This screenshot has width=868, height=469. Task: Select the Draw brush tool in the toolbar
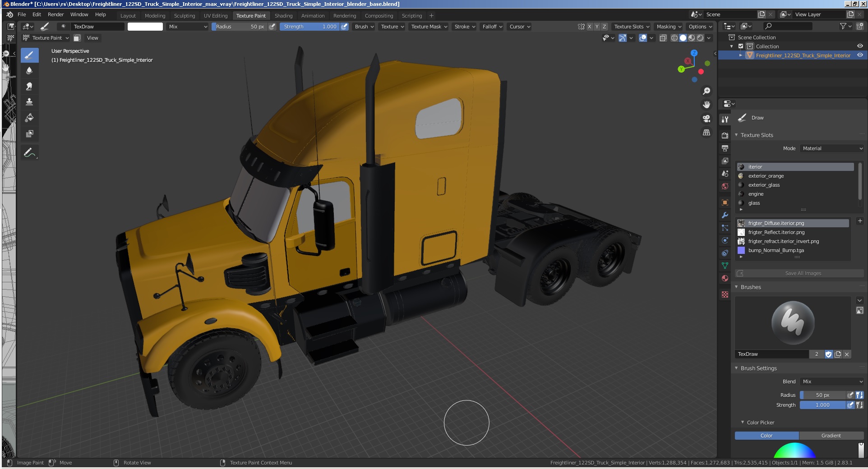point(29,55)
